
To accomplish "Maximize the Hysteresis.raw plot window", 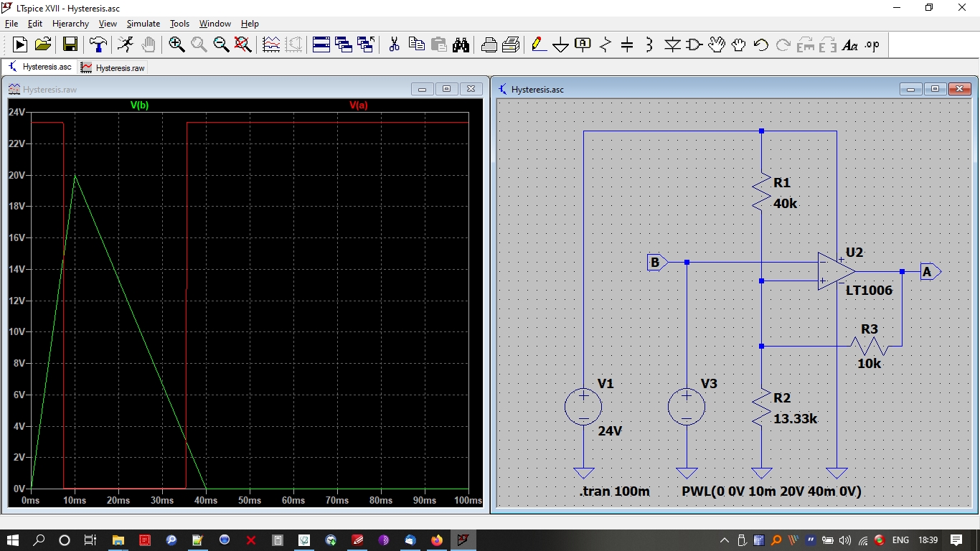I will [446, 89].
